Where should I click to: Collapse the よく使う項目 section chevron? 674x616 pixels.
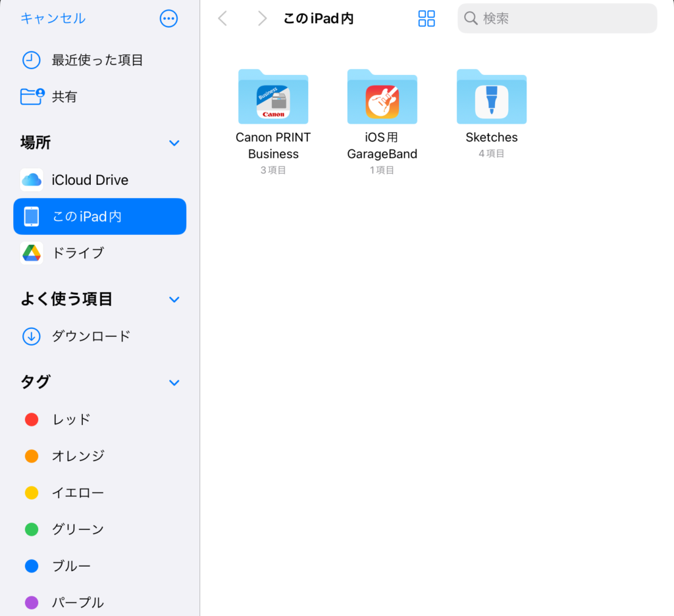click(x=174, y=299)
